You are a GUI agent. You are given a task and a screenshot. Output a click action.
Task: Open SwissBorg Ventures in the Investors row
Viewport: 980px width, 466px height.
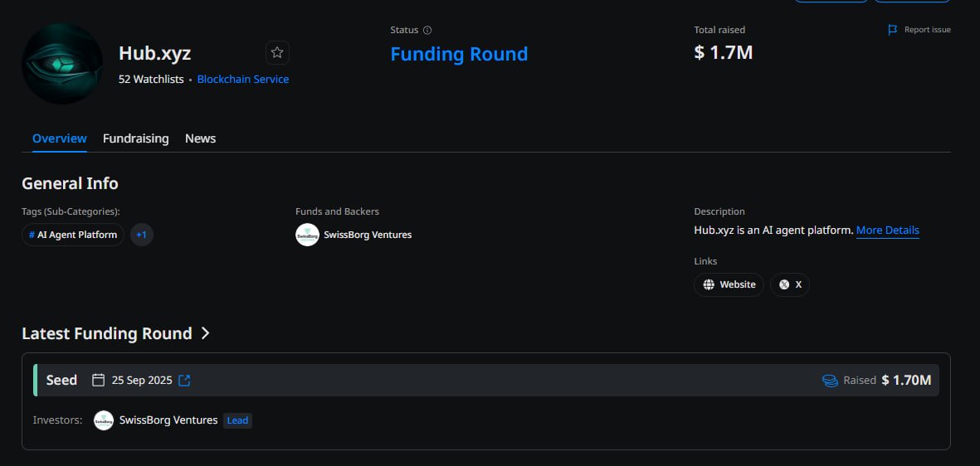168,420
